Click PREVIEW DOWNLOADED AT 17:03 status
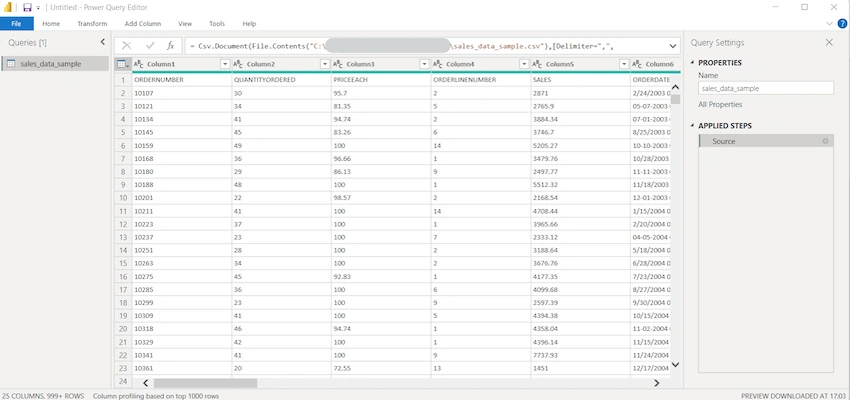 click(x=794, y=396)
